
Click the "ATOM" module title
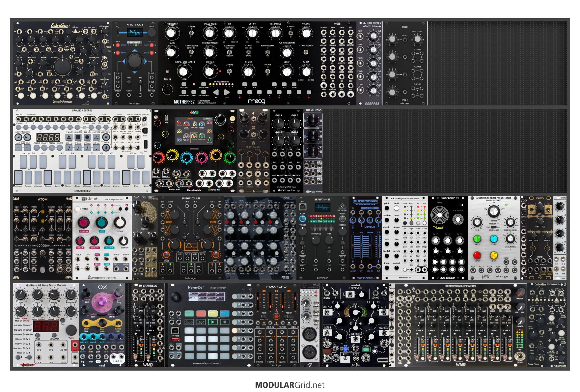coord(42,199)
